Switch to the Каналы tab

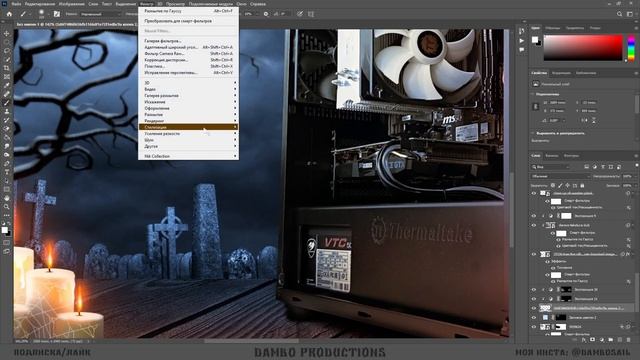tap(552, 156)
